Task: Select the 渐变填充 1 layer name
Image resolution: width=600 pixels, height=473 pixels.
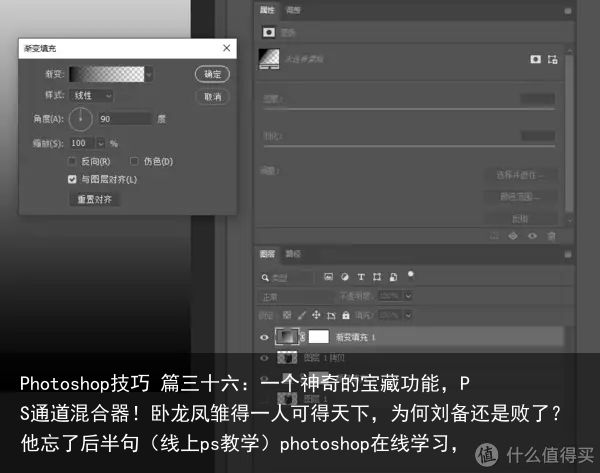Action: click(355, 338)
